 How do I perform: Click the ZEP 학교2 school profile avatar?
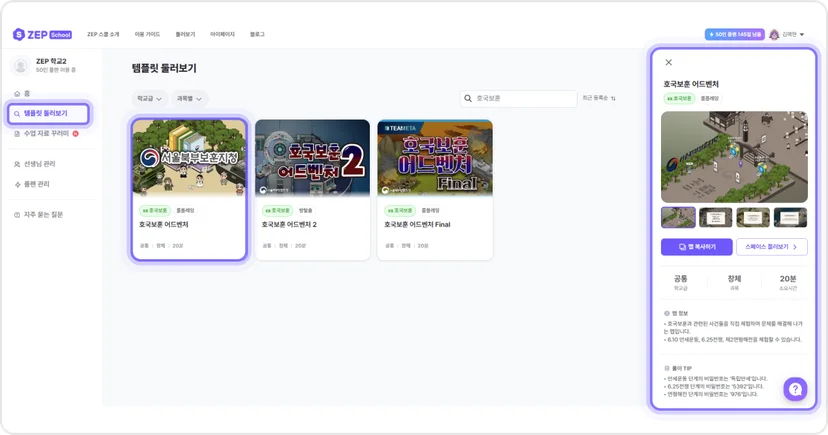click(21, 65)
